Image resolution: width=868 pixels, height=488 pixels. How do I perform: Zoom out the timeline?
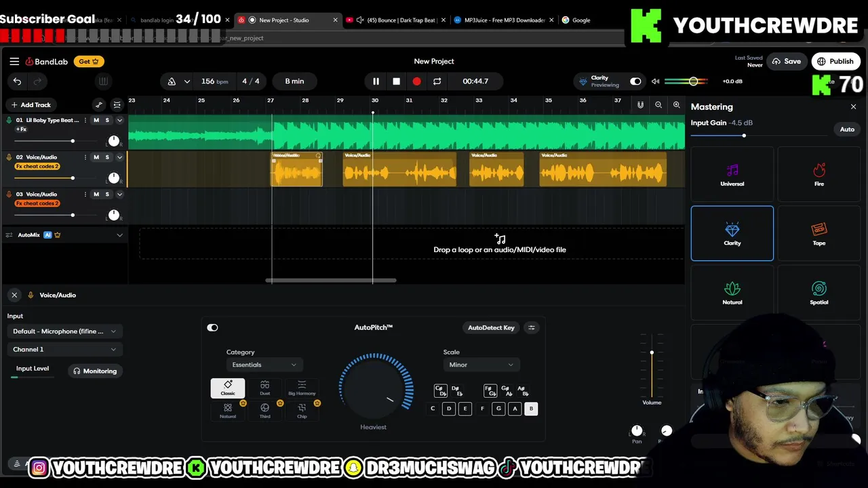658,105
